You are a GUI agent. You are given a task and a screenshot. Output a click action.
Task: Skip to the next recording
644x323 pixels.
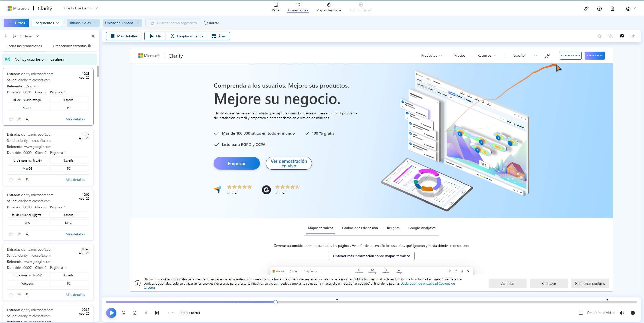click(x=157, y=313)
